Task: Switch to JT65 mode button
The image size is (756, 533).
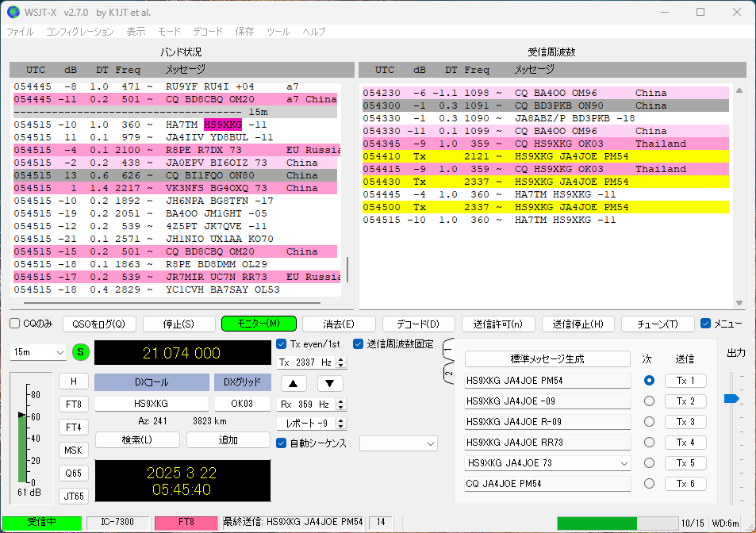Action: [x=74, y=496]
